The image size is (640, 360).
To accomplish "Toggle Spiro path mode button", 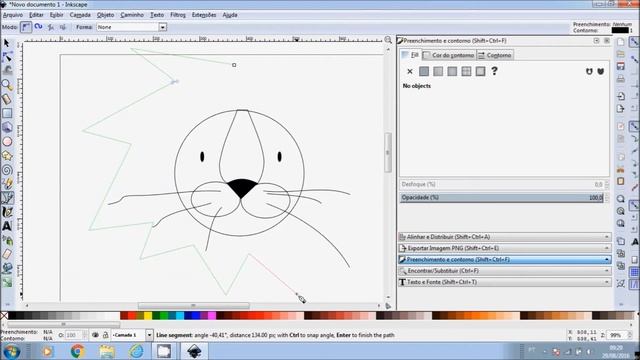I will [x=38, y=27].
